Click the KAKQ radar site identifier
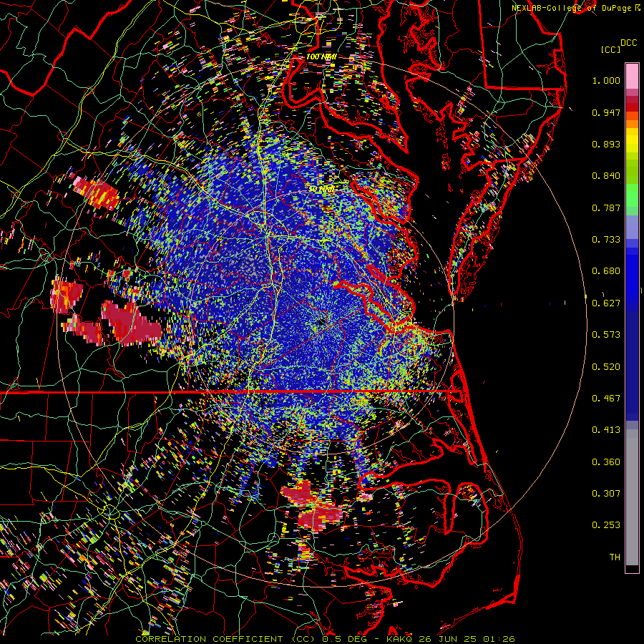 [401, 639]
